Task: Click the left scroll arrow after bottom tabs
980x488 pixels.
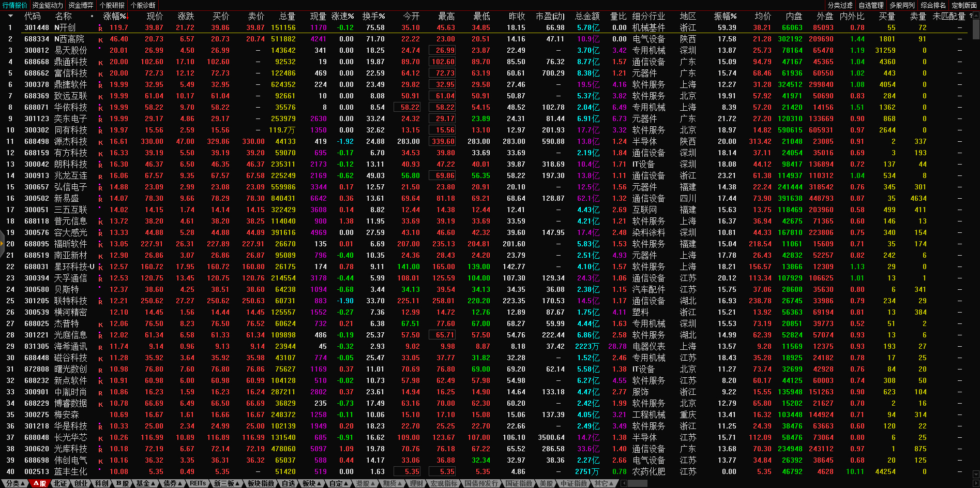Action: [624, 483]
